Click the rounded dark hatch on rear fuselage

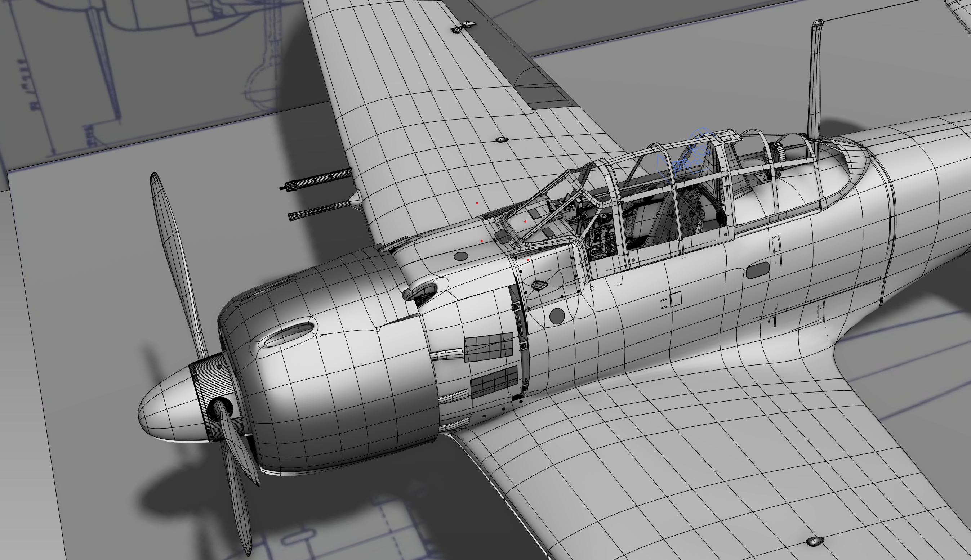coord(757,270)
